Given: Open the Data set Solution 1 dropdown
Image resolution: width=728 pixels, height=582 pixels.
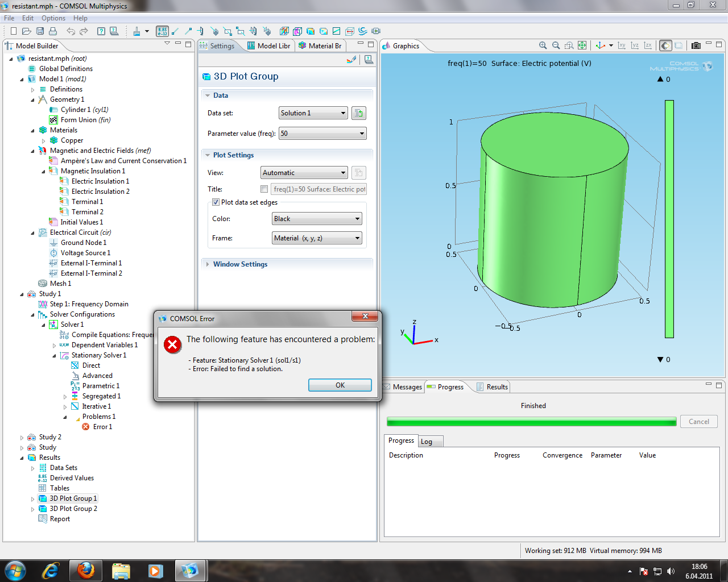Looking at the screenshot, I should (x=313, y=113).
